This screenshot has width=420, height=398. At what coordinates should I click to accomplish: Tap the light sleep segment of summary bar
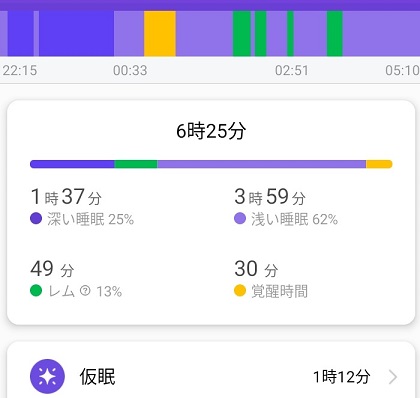point(262,164)
